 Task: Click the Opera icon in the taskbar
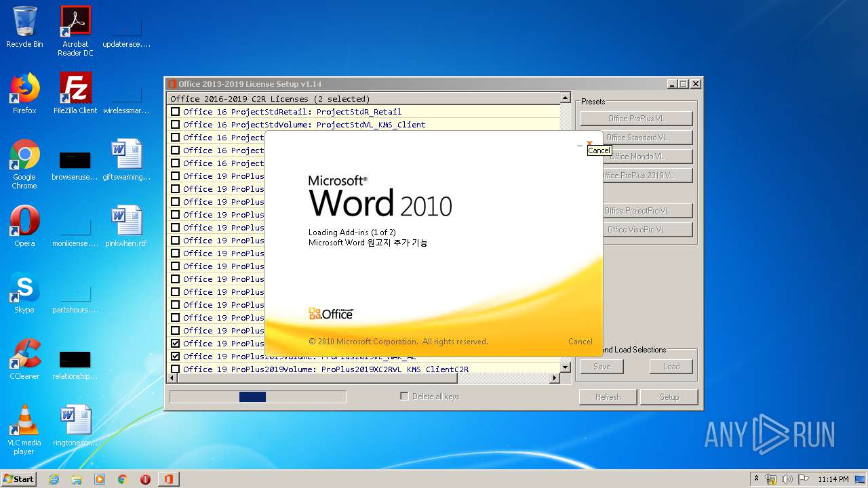[145, 479]
